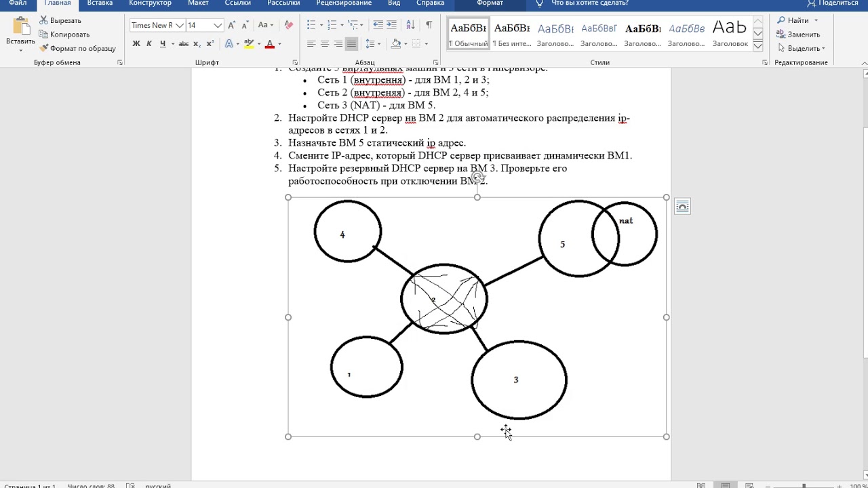This screenshot has width=868, height=488.
Task: Open the font size 14 dropdown
Action: 218,25
